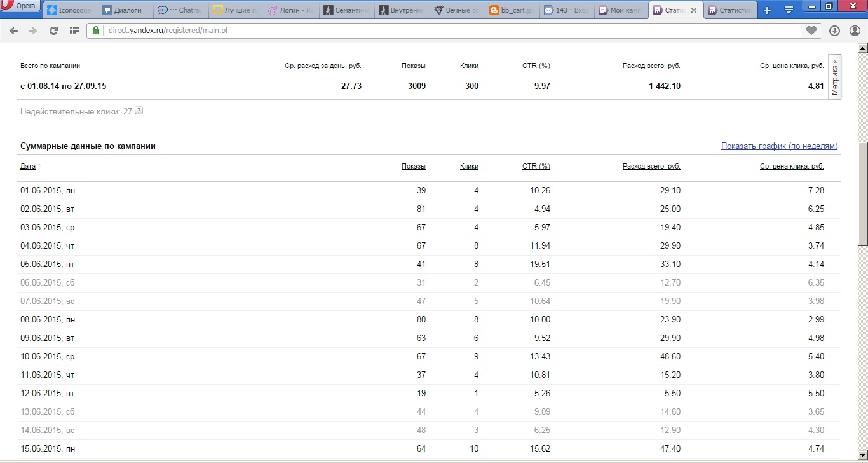Open downloads via the download arrow icon
Viewport: 868px width, 463px height.
834,31
